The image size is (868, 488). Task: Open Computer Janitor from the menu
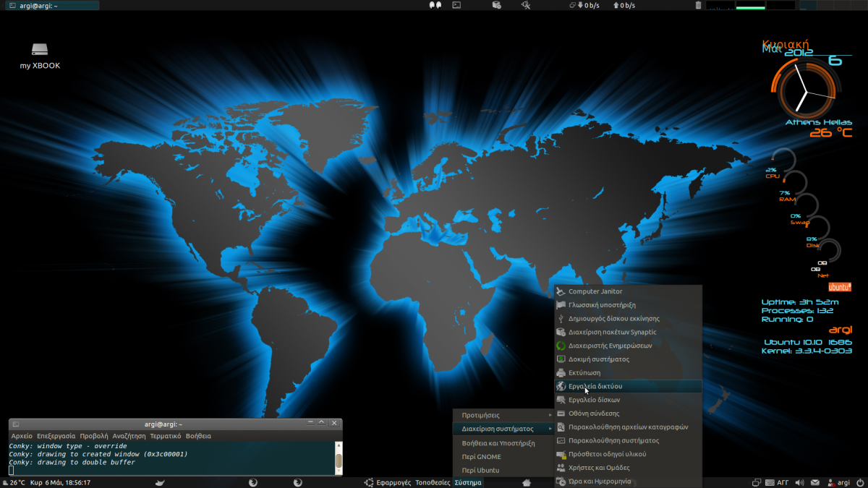tap(628, 291)
